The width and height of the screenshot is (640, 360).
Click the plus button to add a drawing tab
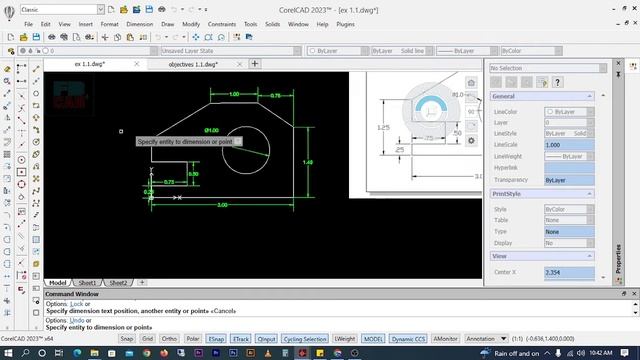255,64
